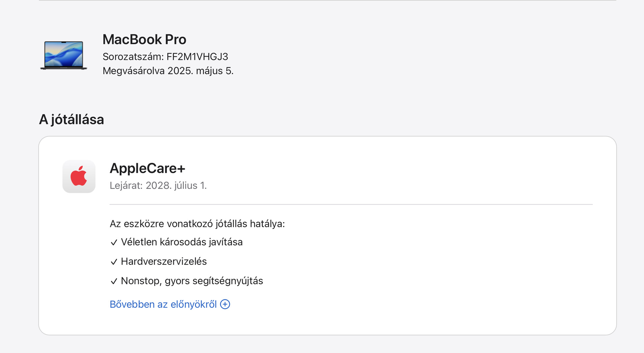Click checkmark beside Véletlen károsodás javítása
Screen dimensions: 644x353
pos(114,242)
